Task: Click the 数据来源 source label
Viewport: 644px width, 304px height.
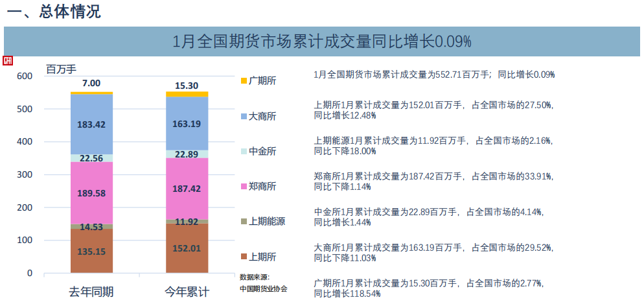Action: [x=254, y=277]
